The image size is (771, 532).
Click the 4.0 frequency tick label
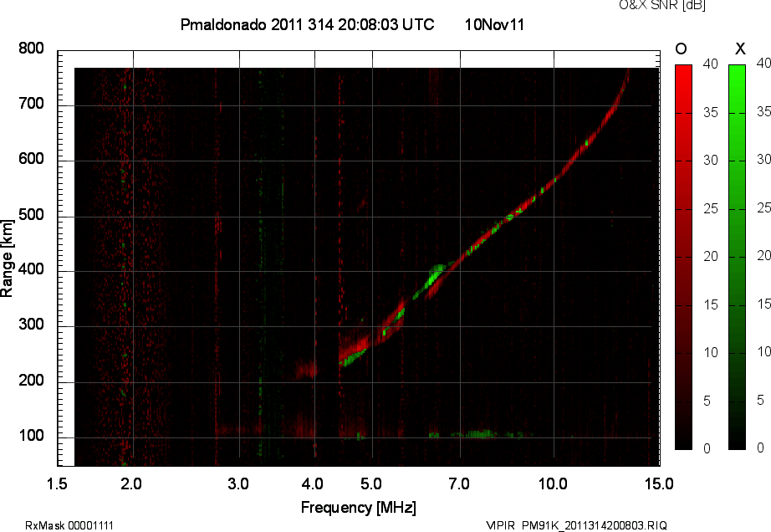point(312,483)
